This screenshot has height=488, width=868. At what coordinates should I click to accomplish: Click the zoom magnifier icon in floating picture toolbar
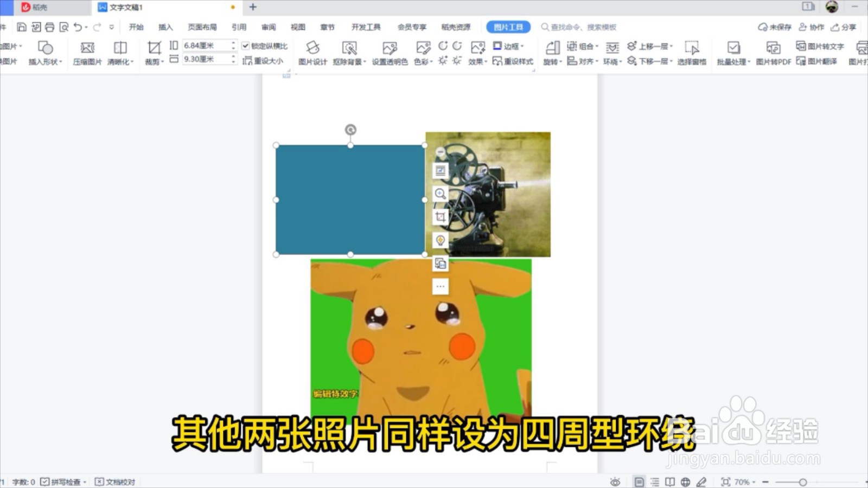(440, 194)
